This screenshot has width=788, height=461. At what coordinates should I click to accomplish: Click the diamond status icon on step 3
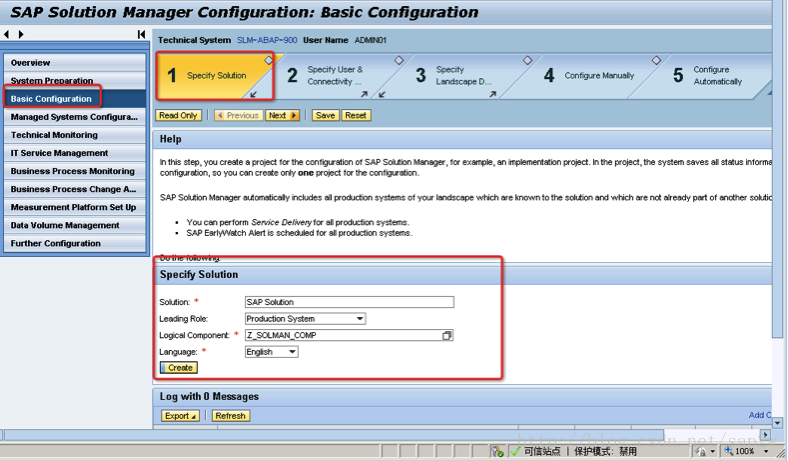(527, 60)
